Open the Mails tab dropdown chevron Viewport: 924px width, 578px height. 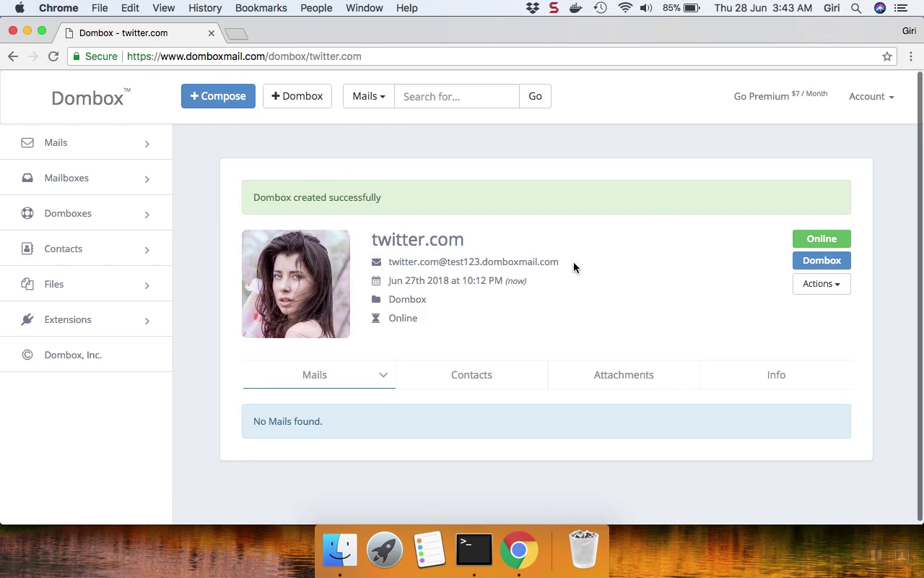pos(383,375)
